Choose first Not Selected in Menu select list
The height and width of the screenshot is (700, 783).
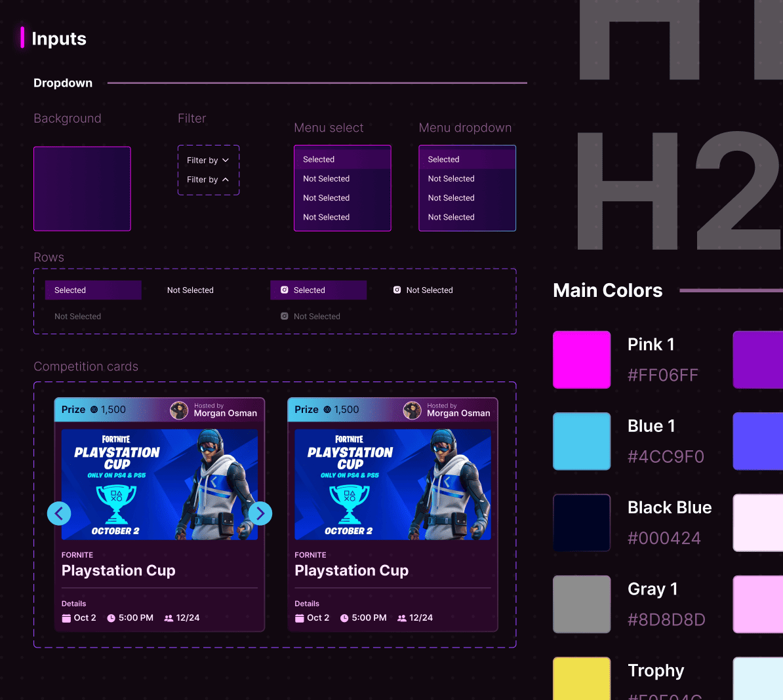(x=342, y=179)
